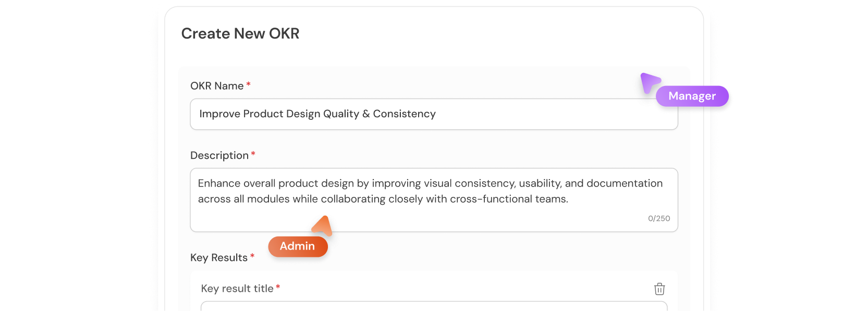Click the Manager collaborator badge
The image size is (868, 311).
(x=692, y=96)
